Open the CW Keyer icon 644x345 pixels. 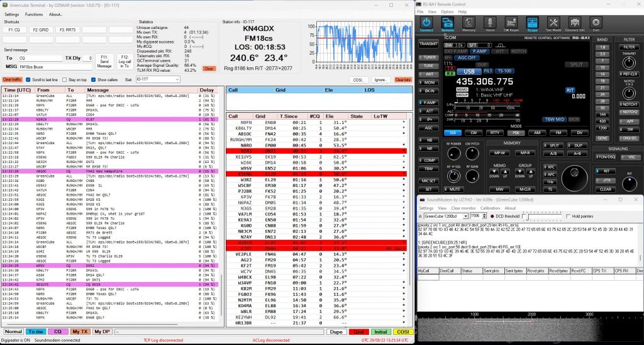coord(511,23)
